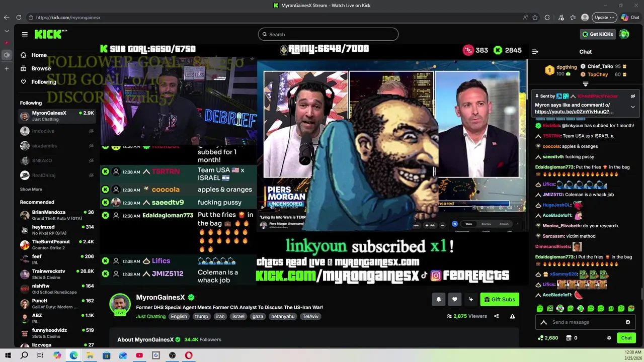Open Windows taskbar search

click(x=24, y=355)
